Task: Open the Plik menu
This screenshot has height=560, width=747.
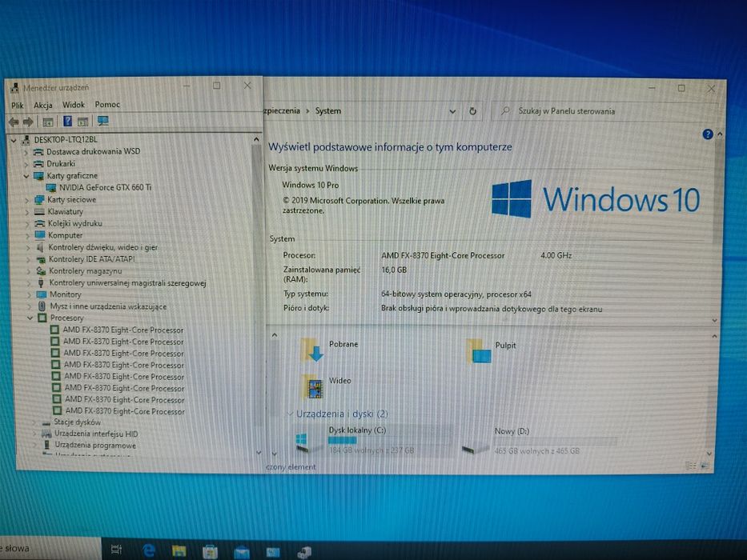Action: (18, 106)
